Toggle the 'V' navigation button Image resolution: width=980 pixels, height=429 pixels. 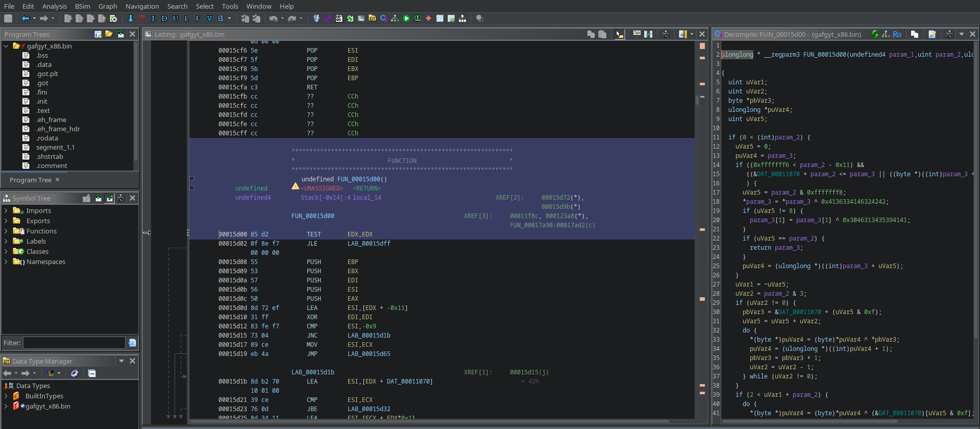209,18
